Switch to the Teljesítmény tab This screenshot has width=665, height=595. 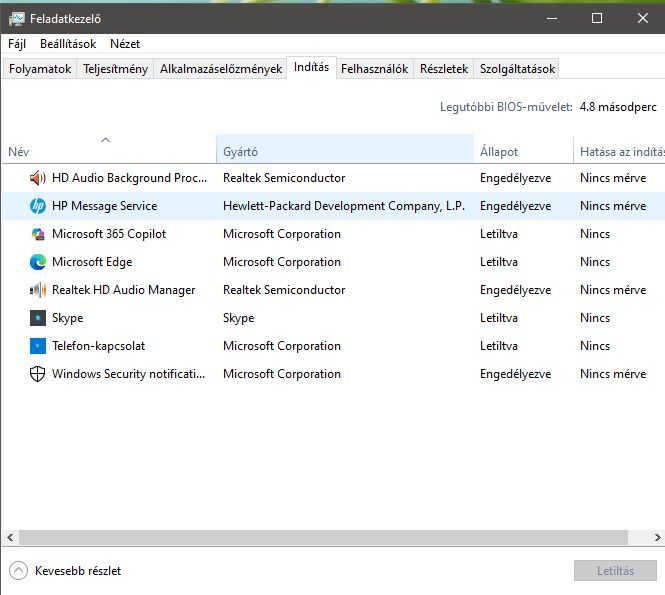(x=116, y=69)
